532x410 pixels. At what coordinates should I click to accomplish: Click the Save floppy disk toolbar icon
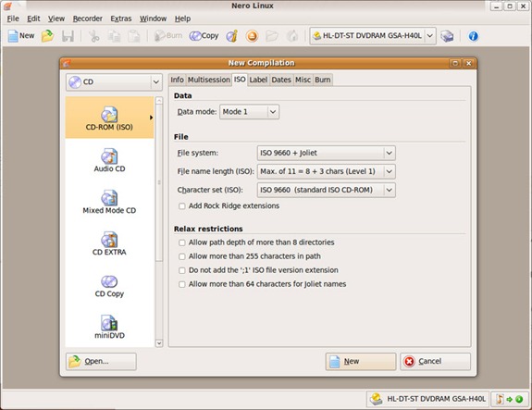coord(68,36)
